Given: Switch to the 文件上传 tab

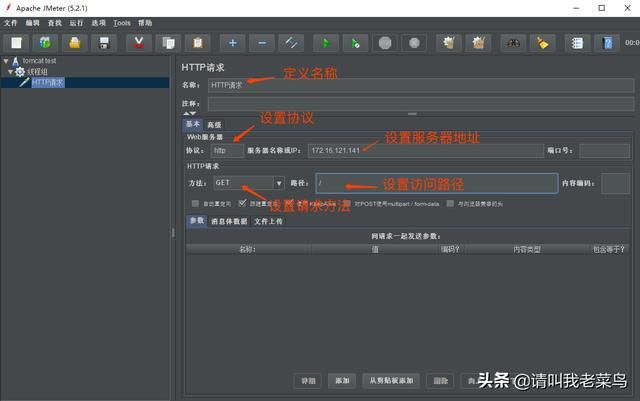Looking at the screenshot, I should (268, 221).
